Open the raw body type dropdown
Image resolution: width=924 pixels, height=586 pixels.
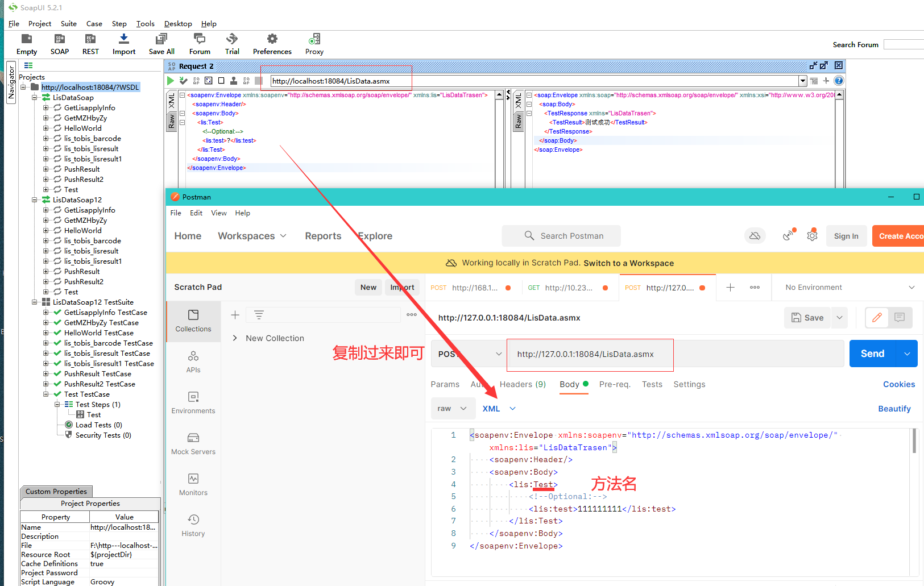pos(453,409)
